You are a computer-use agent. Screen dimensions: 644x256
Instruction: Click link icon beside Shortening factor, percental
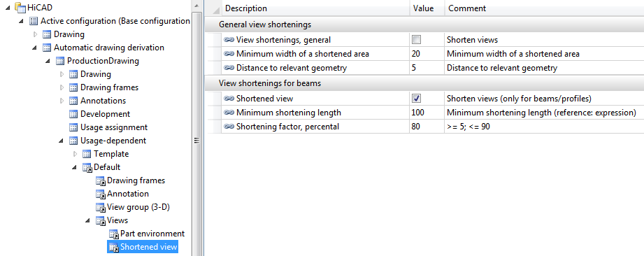[x=229, y=127]
